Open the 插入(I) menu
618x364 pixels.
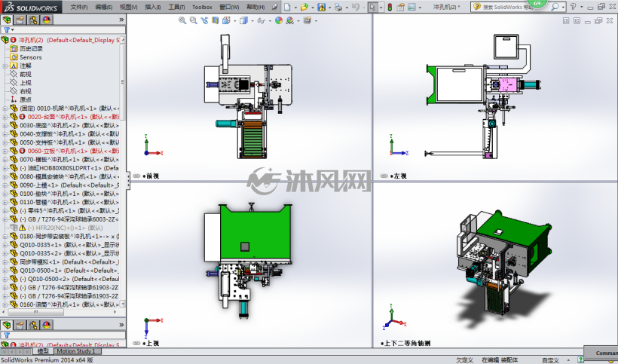pyautogui.click(x=152, y=7)
